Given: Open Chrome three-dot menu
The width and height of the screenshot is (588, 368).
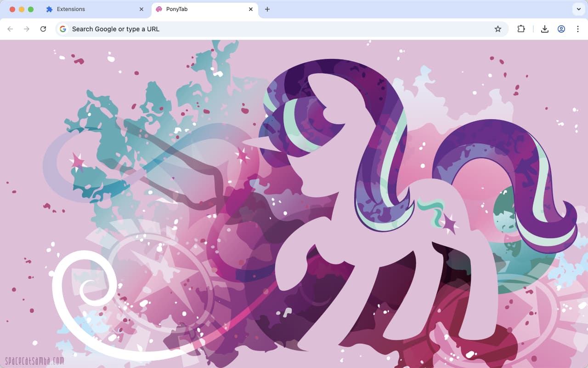Looking at the screenshot, I should (x=578, y=29).
